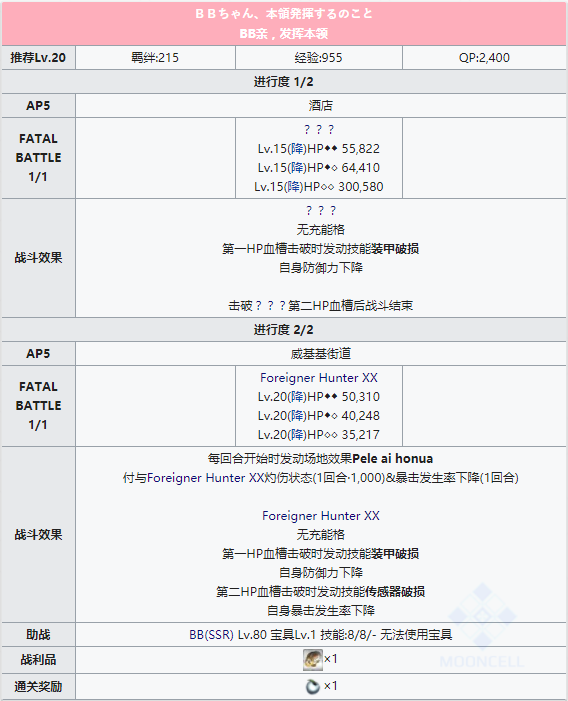Click the ×1 count beside the loot icon
The image size is (568, 701).
(x=331, y=659)
